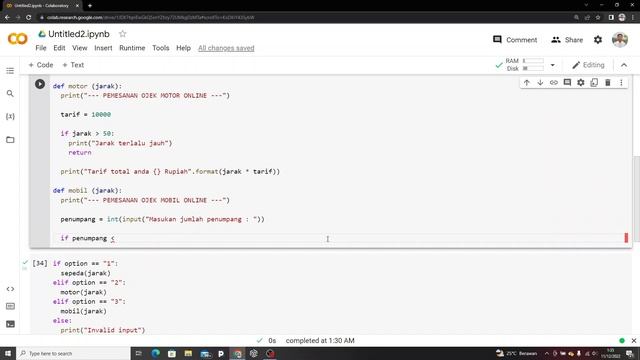The width and height of the screenshot is (640, 360).
Task: Click the taskbar search box
Action: pyautogui.click(x=73, y=353)
